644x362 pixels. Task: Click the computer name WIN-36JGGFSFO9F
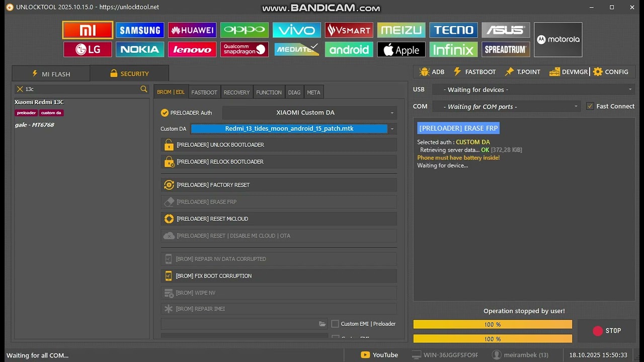pos(445,355)
